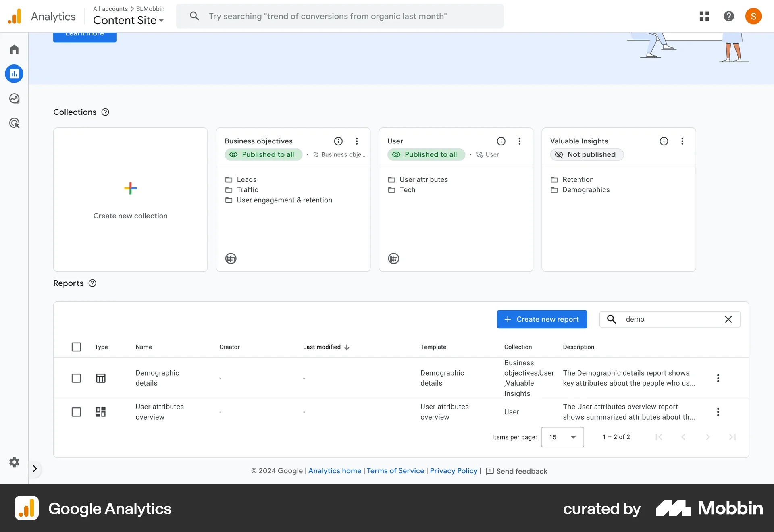
Task: Open the three-dot menu on Valuable Insights
Action: tap(682, 141)
